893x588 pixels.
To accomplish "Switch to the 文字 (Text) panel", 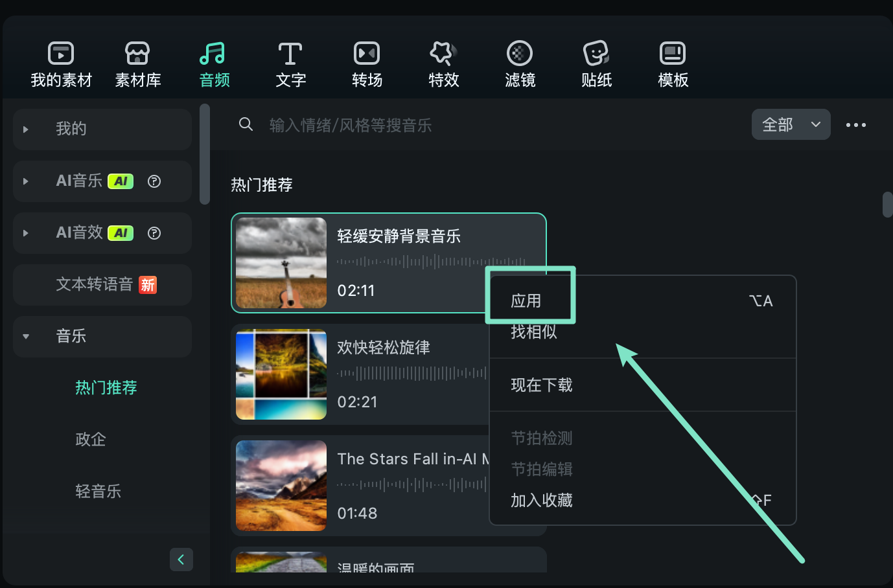I will (290, 63).
